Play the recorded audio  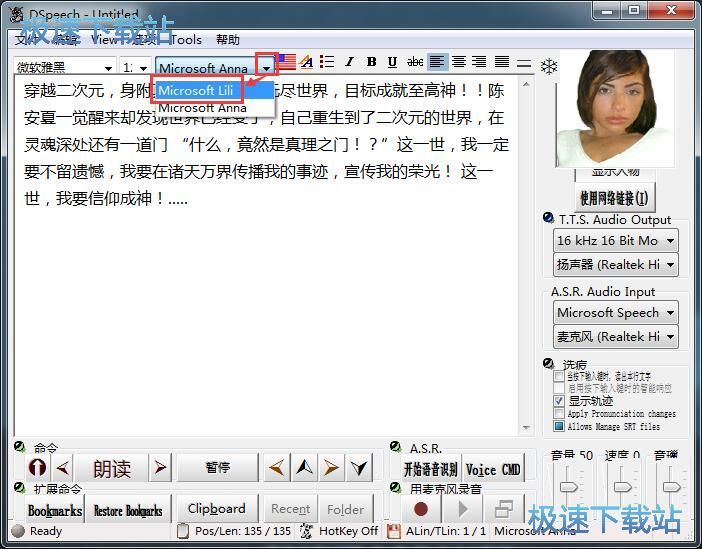462,509
